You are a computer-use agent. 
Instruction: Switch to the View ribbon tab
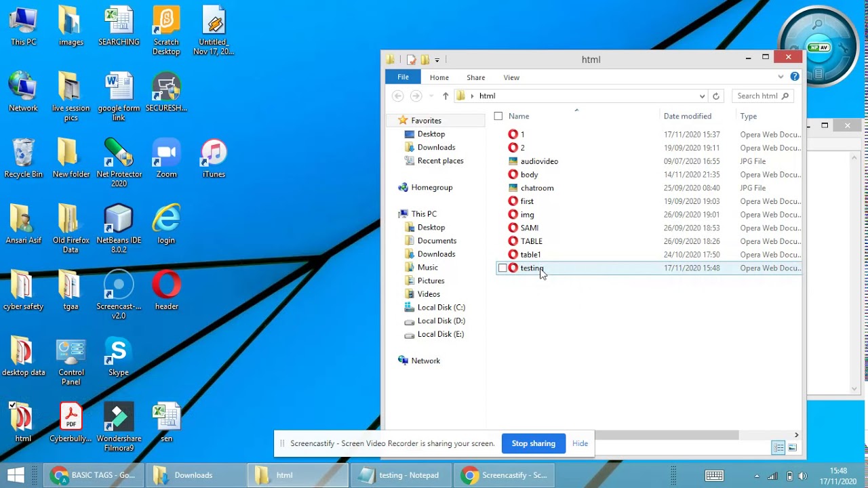pyautogui.click(x=511, y=77)
